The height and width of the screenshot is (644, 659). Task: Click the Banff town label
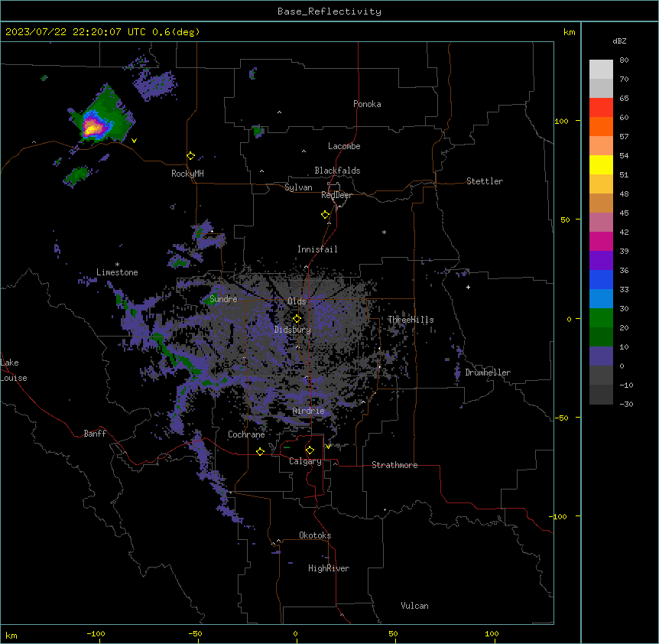point(95,434)
